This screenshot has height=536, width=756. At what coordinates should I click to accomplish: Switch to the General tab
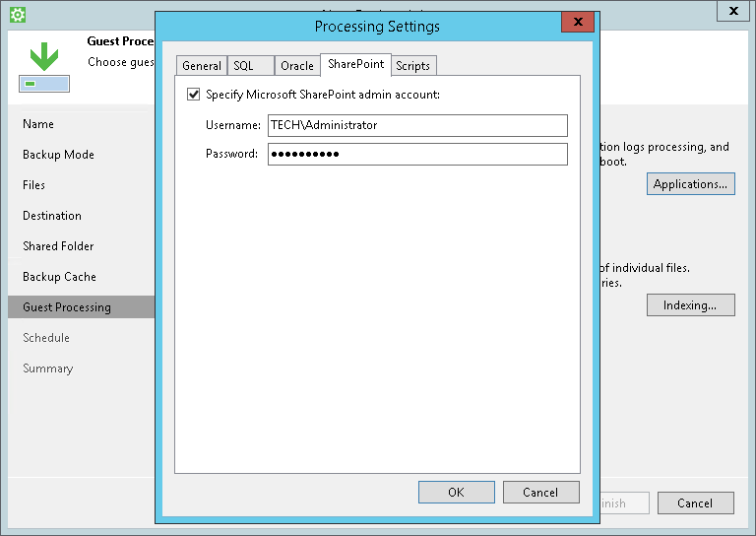click(202, 66)
